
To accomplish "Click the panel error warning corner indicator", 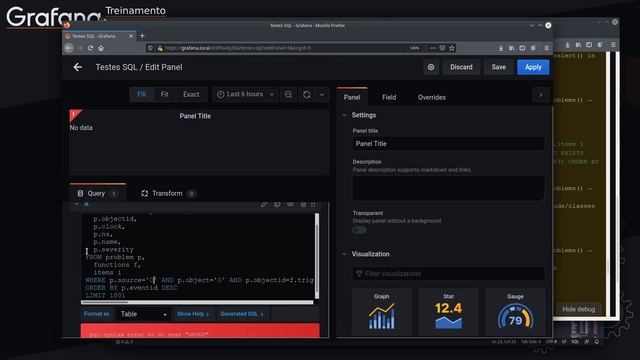I will [74, 114].
